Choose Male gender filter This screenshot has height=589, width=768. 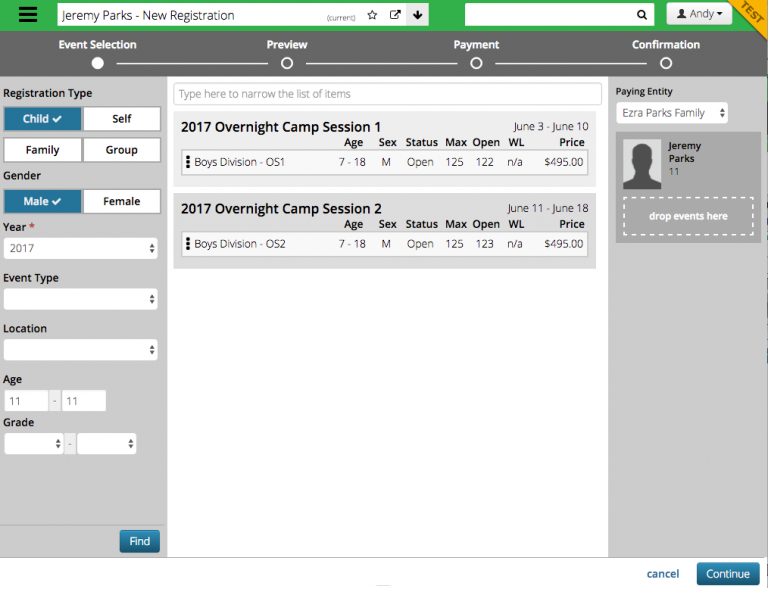(43, 201)
